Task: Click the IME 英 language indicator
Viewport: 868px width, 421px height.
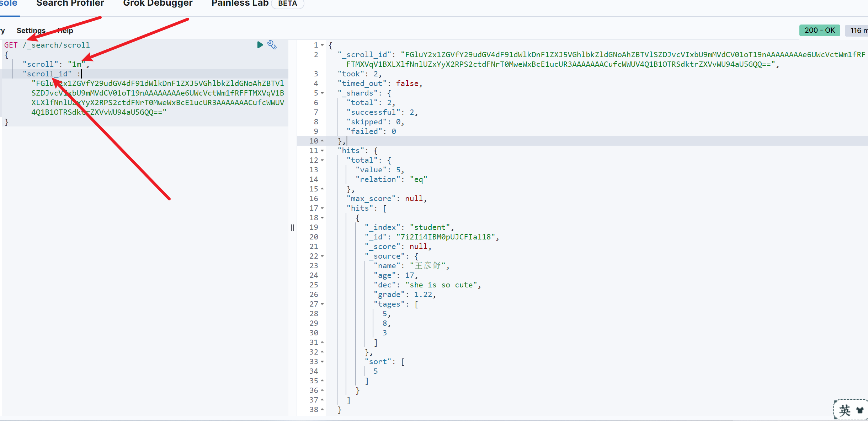Action: 845,410
